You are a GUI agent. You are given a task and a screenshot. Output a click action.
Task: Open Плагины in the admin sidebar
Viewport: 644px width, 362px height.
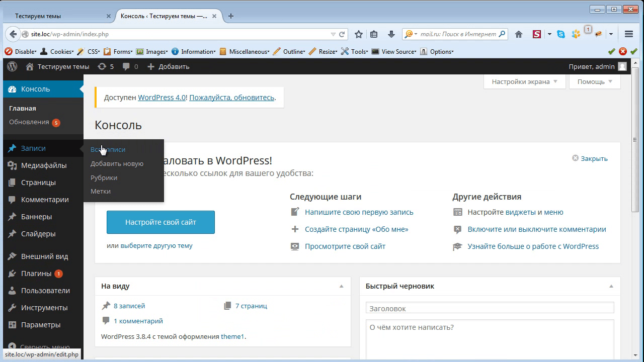point(43,274)
